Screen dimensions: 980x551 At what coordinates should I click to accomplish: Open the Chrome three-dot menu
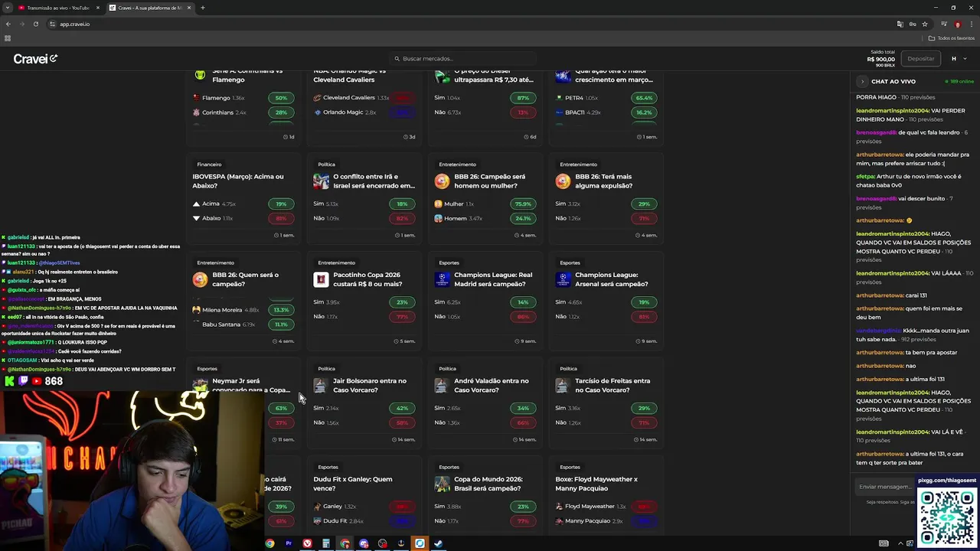pyautogui.click(x=971, y=24)
